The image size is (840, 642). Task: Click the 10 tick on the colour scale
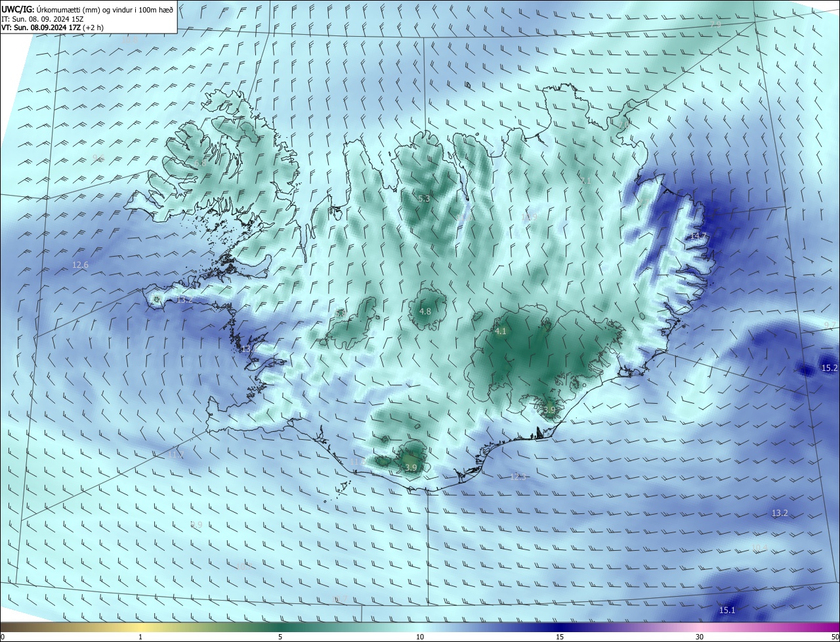[x=420, y=637]
